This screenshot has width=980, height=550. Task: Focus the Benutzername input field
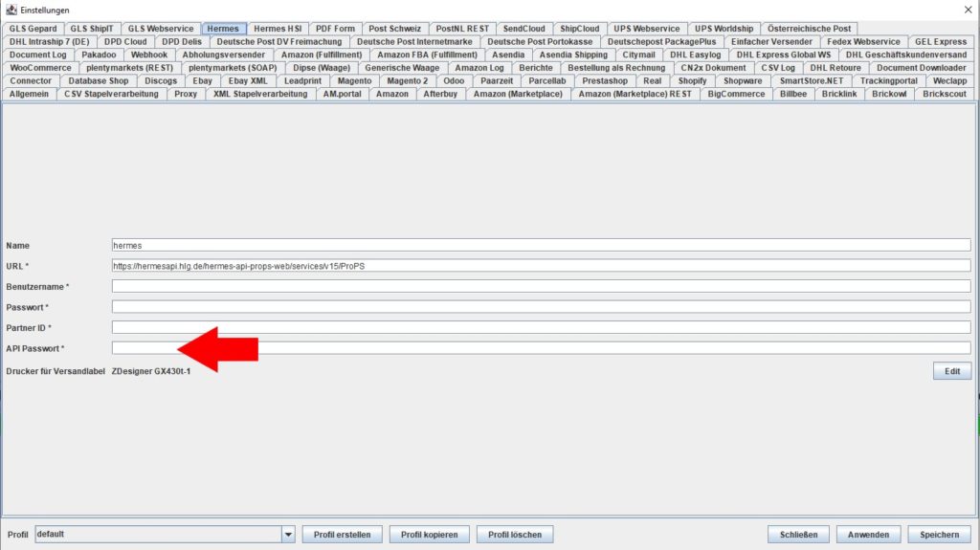542,286
